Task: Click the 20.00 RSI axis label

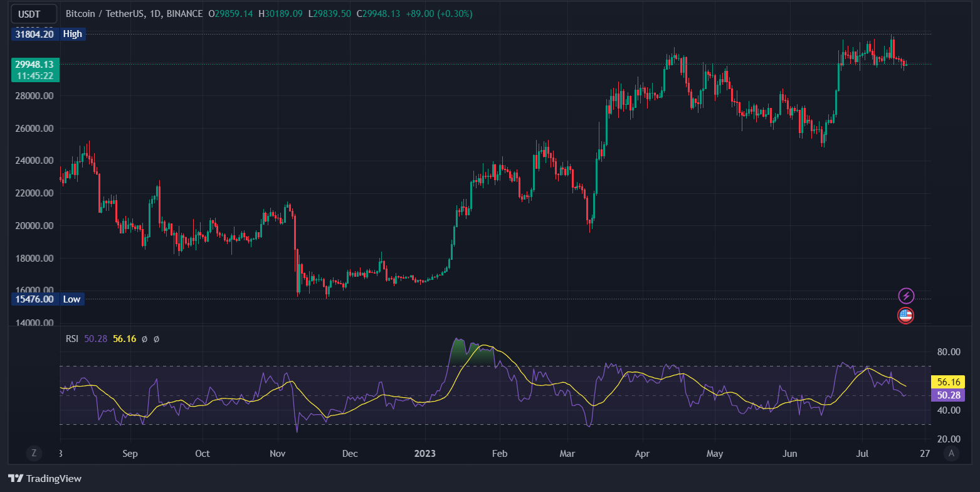Action: pyautogui.click(x=949, y=439)
